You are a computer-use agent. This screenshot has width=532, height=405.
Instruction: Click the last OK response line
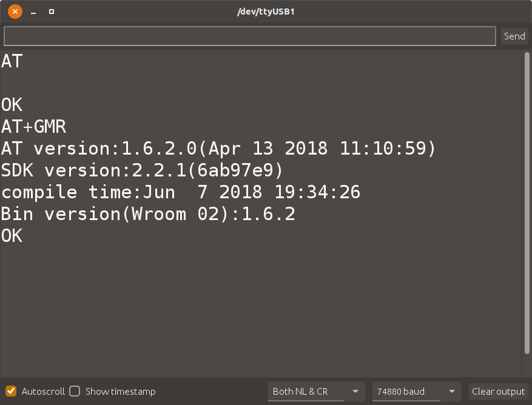click(x=12, y=236)
